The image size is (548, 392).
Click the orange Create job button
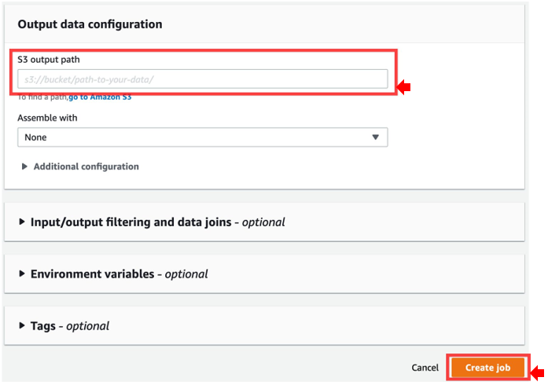(487, 368)
